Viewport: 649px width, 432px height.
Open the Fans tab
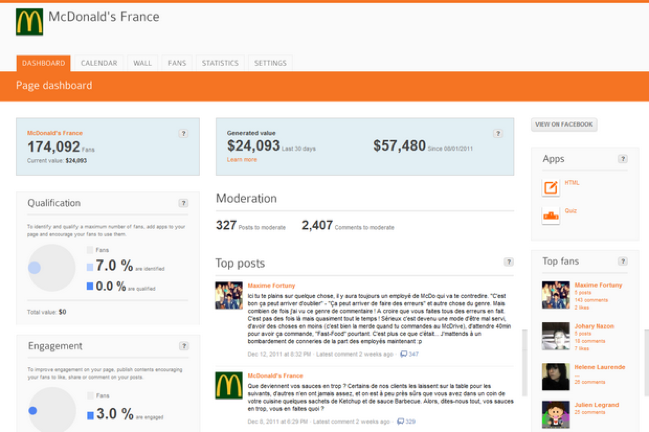(177, 63)
